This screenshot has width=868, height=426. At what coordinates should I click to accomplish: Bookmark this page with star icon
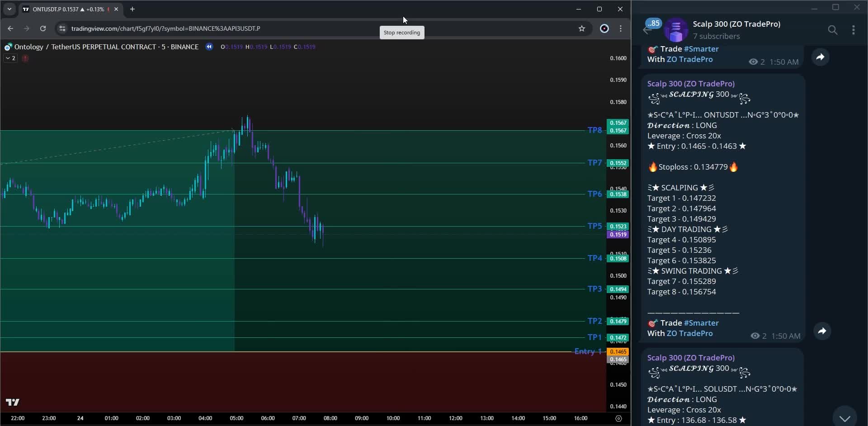(x=582, y=28)
